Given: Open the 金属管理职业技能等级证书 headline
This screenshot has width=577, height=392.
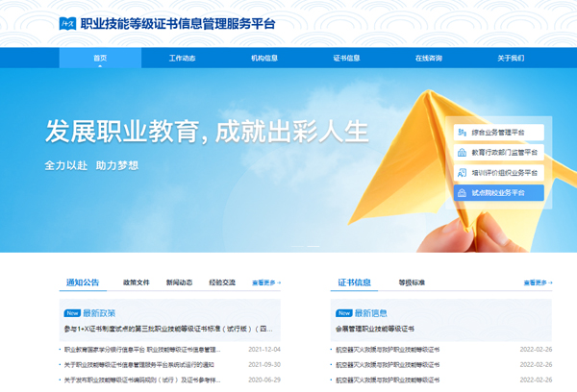Looking at the screenshot, I should [x=375, y=329].
